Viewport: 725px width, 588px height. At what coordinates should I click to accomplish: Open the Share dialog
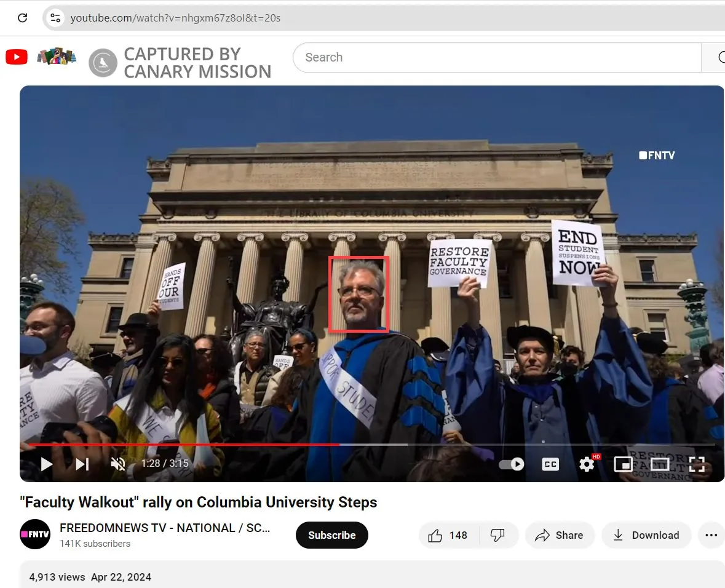[x=560, y=535]
